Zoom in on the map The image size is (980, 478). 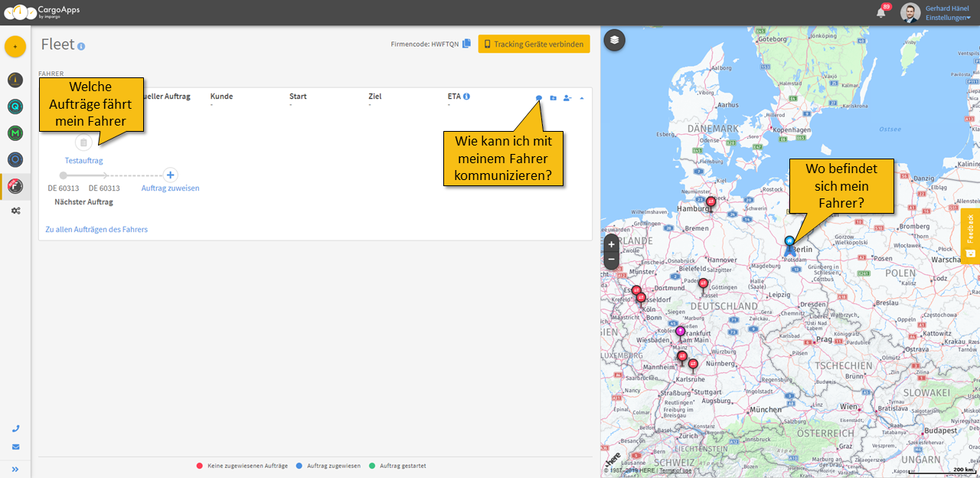pyautogui.click(x=612, y=244)
